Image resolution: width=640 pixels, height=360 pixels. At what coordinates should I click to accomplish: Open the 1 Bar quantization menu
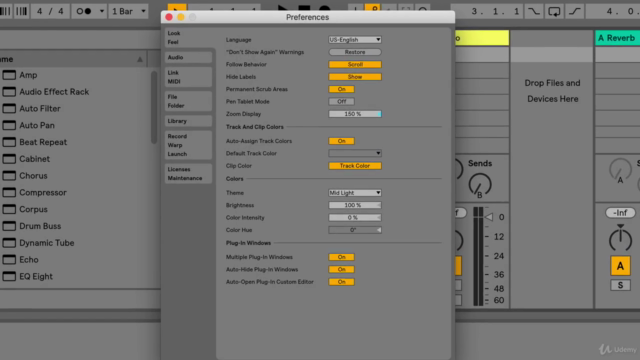click(x=129, y=11)
